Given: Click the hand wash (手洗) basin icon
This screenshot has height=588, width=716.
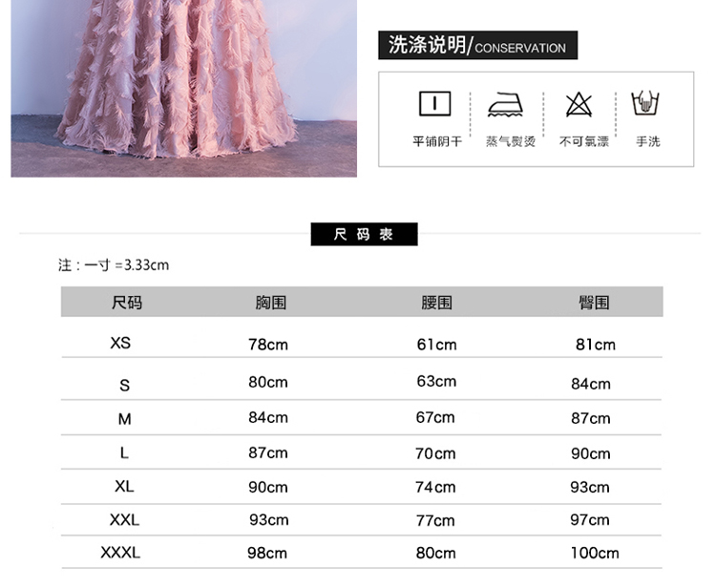Looking at the screenshot, I should click(645, 103).
